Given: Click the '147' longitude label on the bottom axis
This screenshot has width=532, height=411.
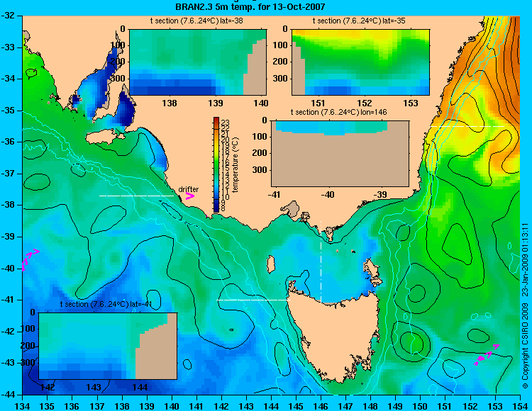Looking at the screenshot, I should (345, 406).
